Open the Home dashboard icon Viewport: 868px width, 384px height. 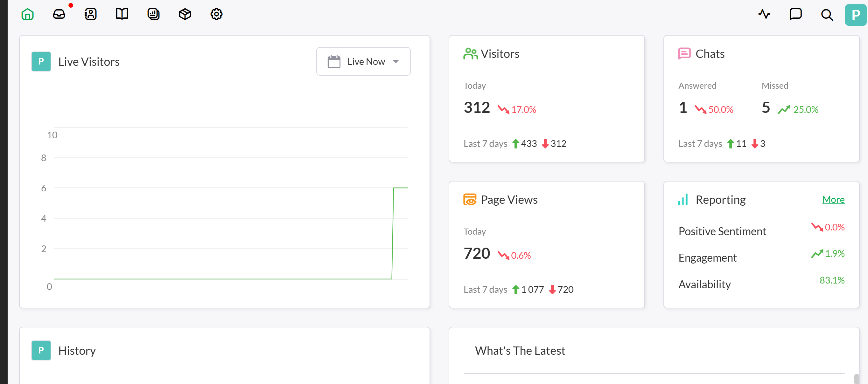tap(28, 14)
